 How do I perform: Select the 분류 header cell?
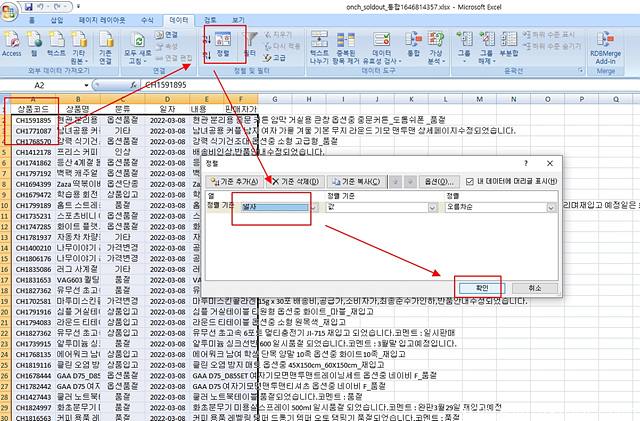point(122,109)
